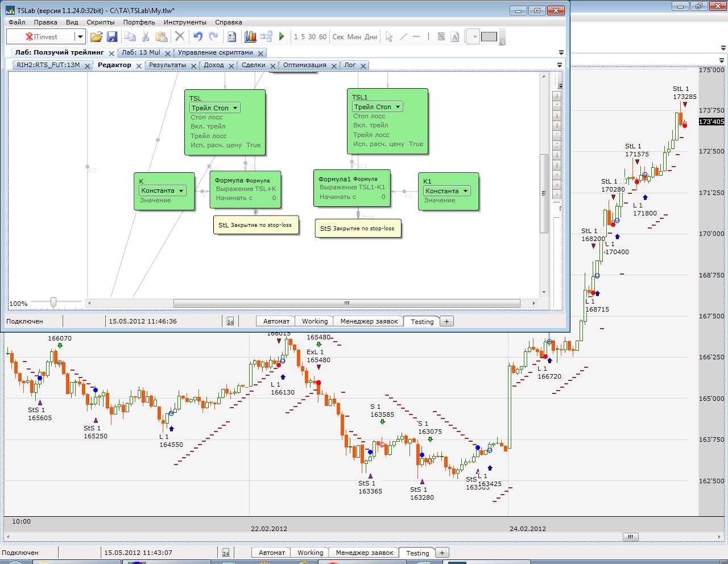The image size is (728, 564).
Task: Click the toolbar color swatch box
Action: 489,37
